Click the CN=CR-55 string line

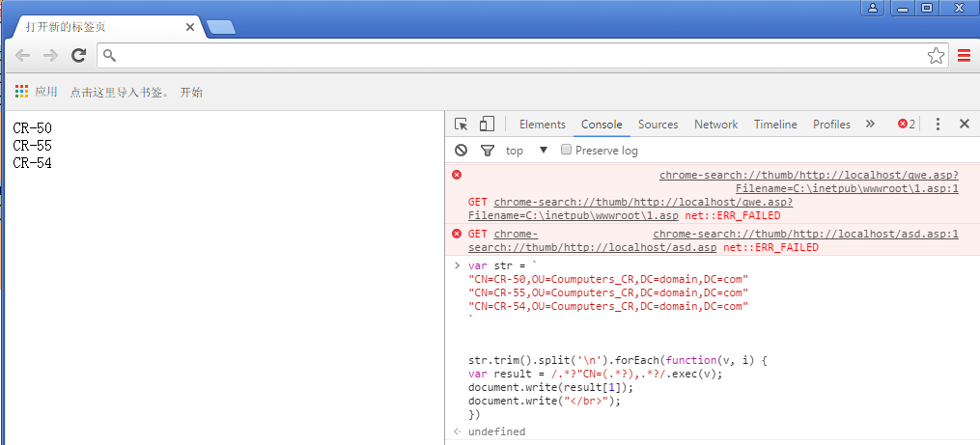608,292
